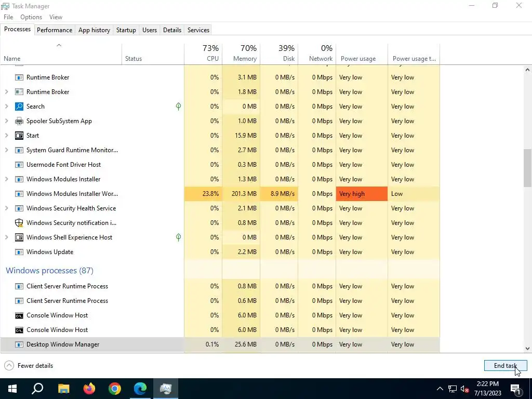Switch to the Performance tab

55,30
